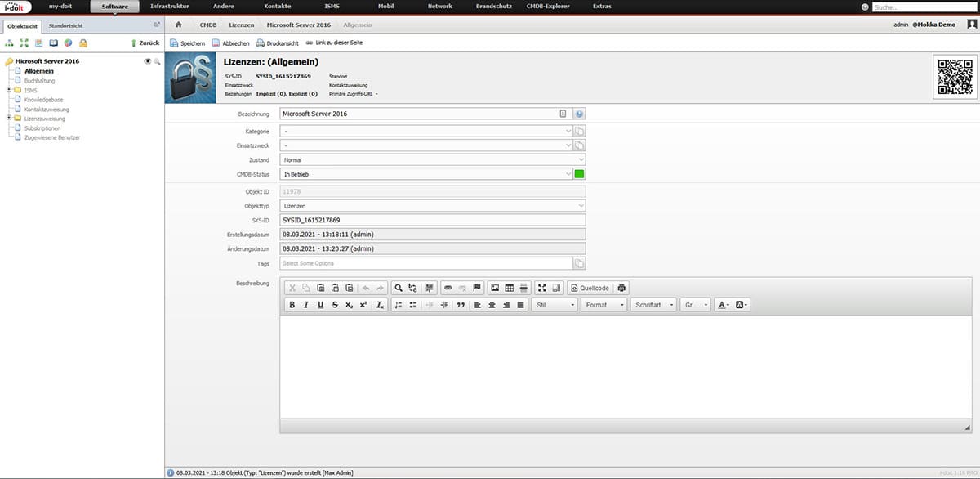The width and height of the screenshot is (980, 479).
Task: Click the Subscript icon
Action: tap(349, 305)
